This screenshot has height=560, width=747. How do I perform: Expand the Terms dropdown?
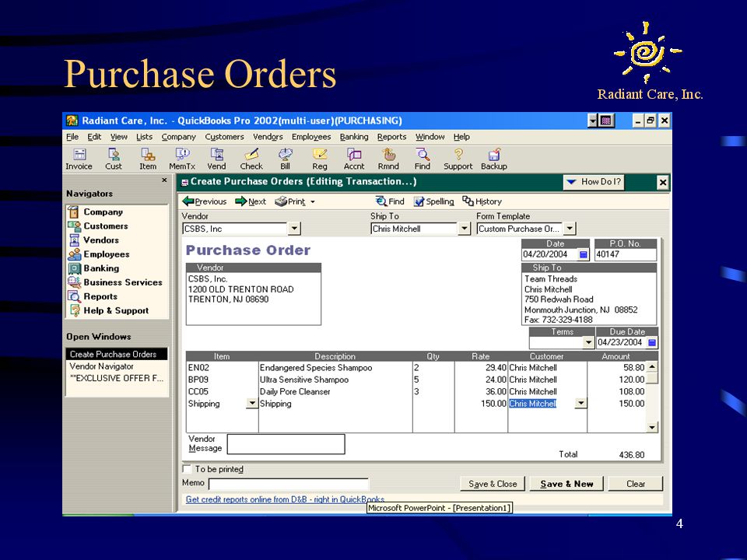(x=588, y=342)
